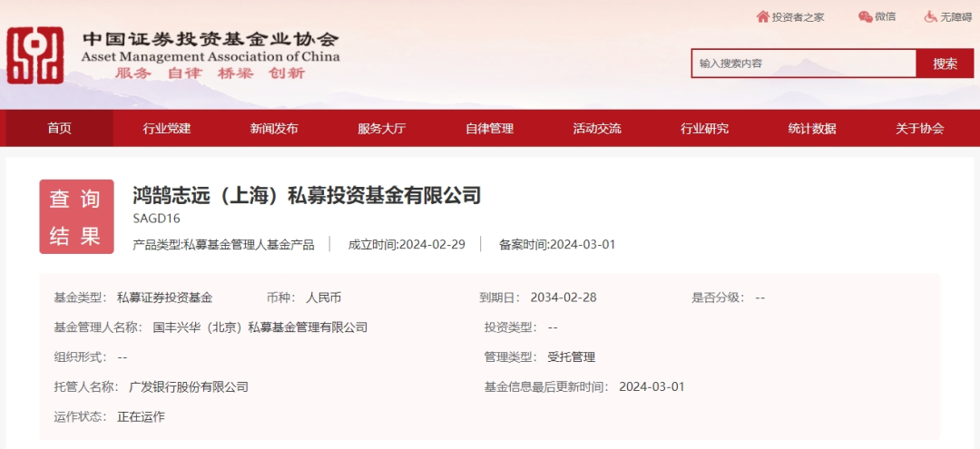Click the 组织形式 label
Image resolution: width=980 pixels, height=449 pixels.
tap(82, 357)
